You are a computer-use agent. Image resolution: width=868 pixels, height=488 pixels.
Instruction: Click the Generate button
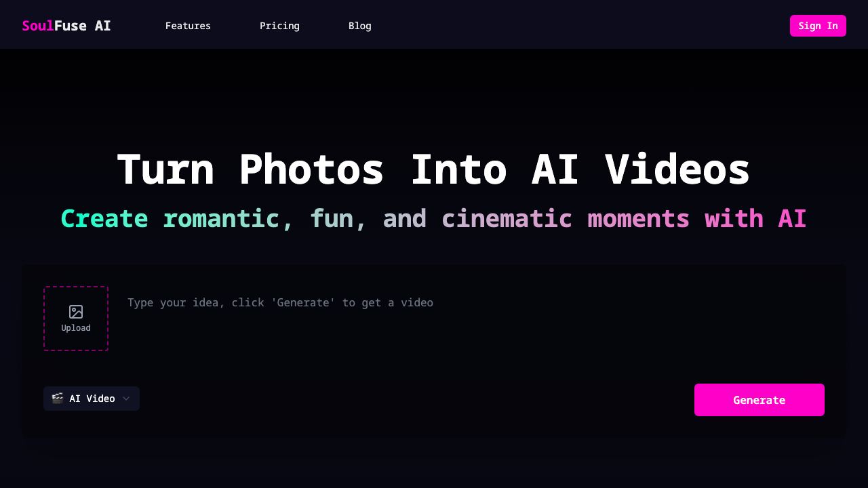(759, 400)
